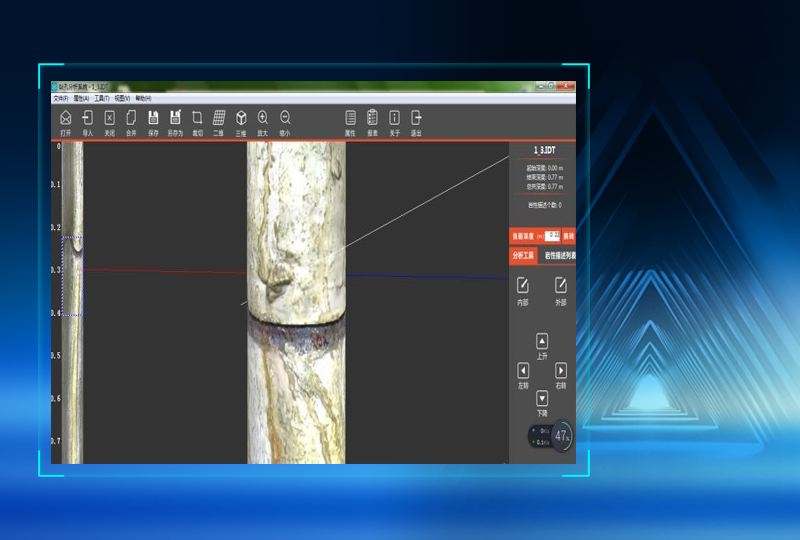Image resolution: width=800 pixels, height=540 pixels.
Task: Click the 合并 (Merge) toolbar icon
Action: [x=131, y=118]
